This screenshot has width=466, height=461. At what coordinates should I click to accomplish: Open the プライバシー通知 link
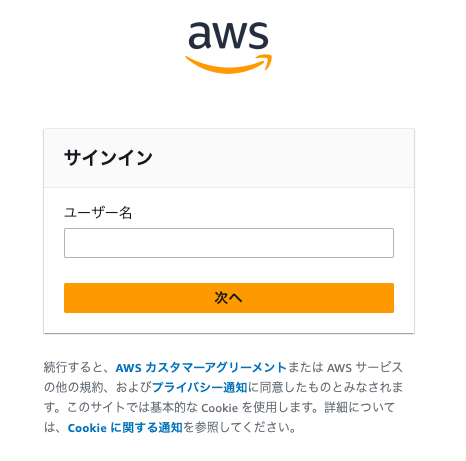(200, 387)
